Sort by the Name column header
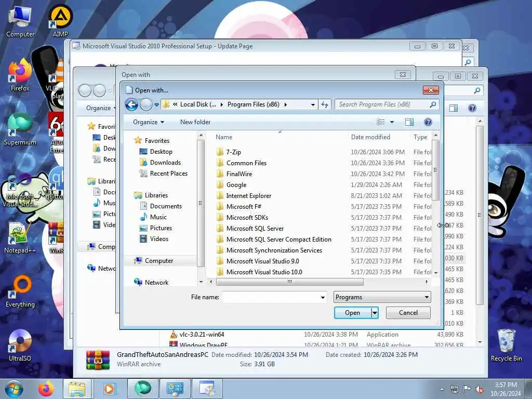The width and height of the screenshot is (532, 399). pyautogui.click(x=224, y=137)
